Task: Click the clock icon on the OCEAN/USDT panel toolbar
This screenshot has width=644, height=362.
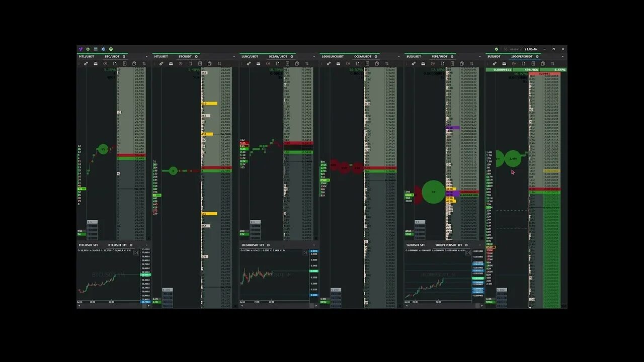Action: tap(268, 63)
